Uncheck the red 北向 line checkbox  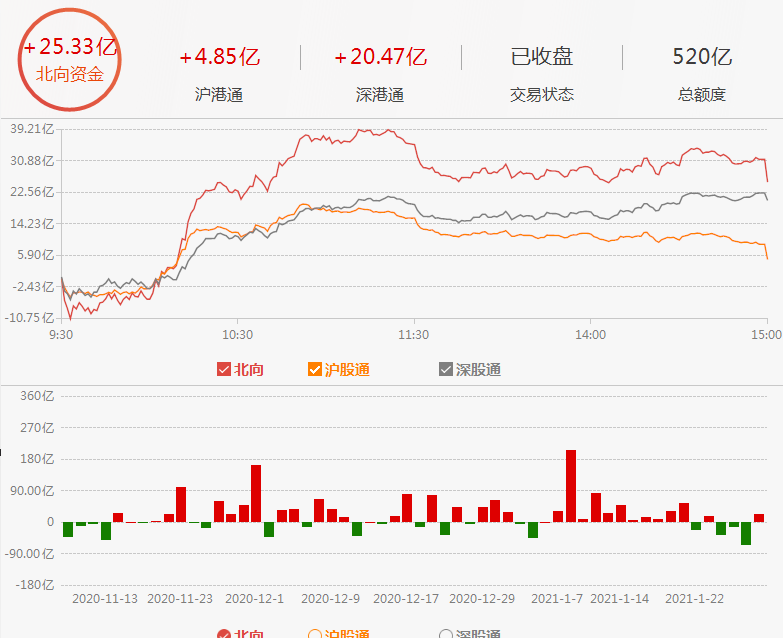[x=224, y=370]
